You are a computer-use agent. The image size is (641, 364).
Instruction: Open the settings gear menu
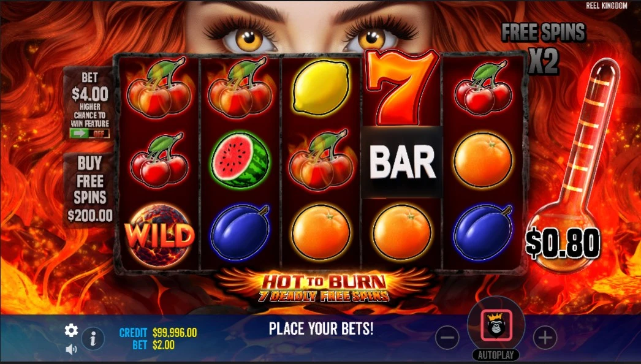coord(71,330)
